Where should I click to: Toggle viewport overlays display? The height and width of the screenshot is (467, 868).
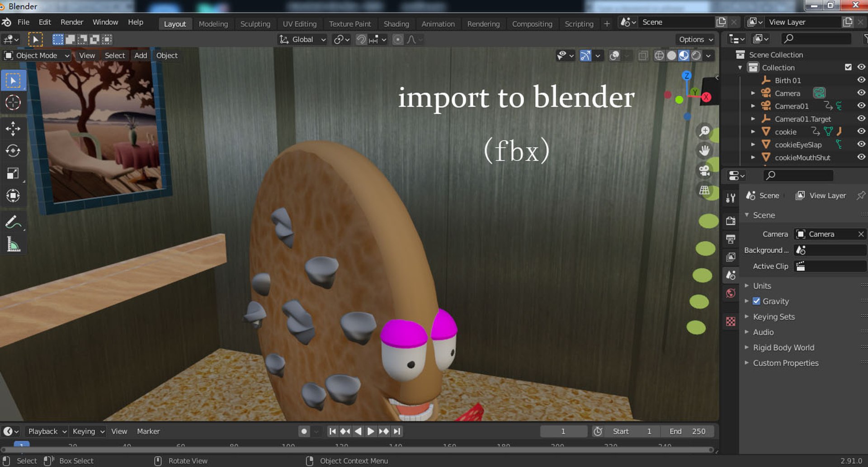tap(614, 56)
